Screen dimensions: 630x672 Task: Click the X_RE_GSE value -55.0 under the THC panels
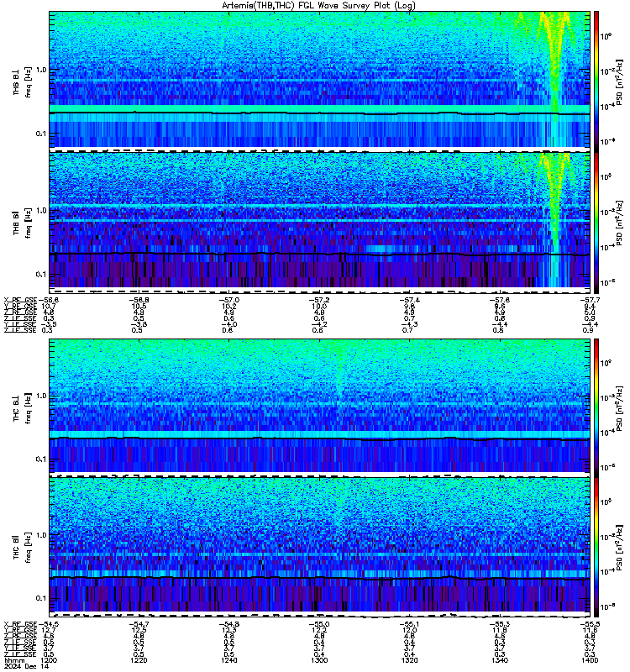tap(319, 624)
